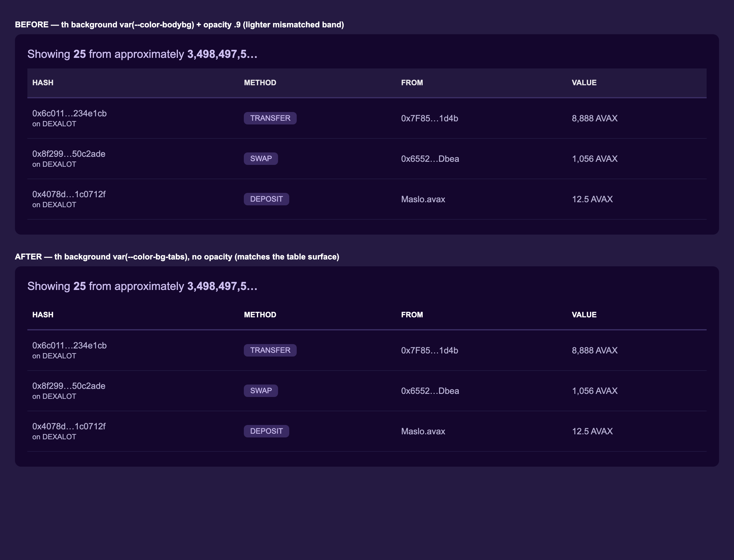Image resolution: width=734 pixels, height=560 pixels.
Task: Click HASH column header in AFTER table
Action: tap(43, 315)
